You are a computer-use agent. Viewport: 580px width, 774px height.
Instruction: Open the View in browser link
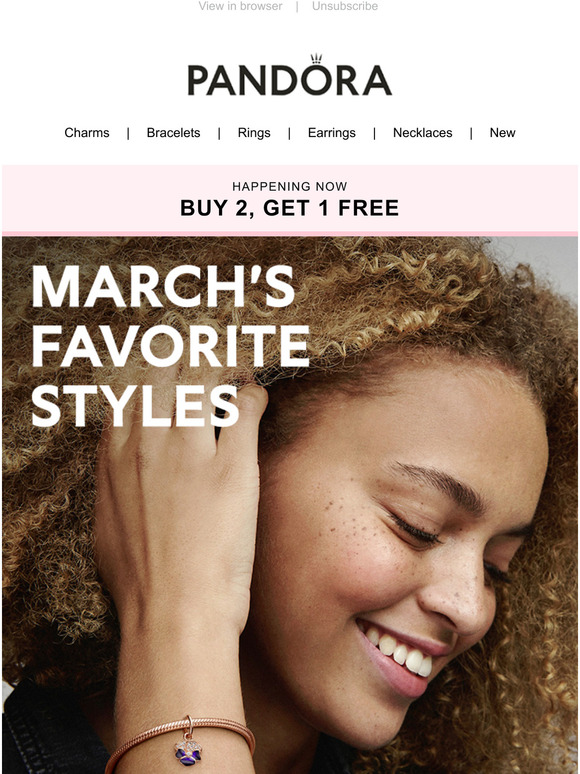pyautogui.click(x=240, y=6)
